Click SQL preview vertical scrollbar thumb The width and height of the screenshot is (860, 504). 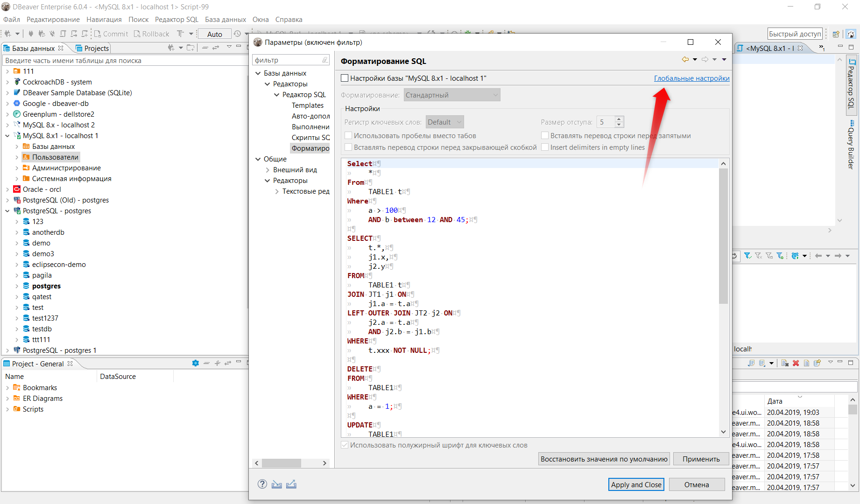[723, 236]
